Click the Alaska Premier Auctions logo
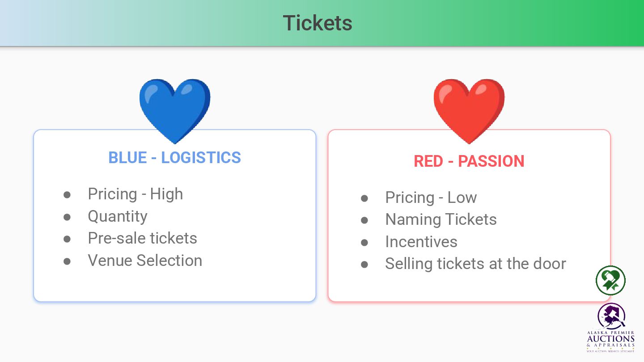Image resolution: width=644 pixels, height=362 pixels. click(610, 328)
